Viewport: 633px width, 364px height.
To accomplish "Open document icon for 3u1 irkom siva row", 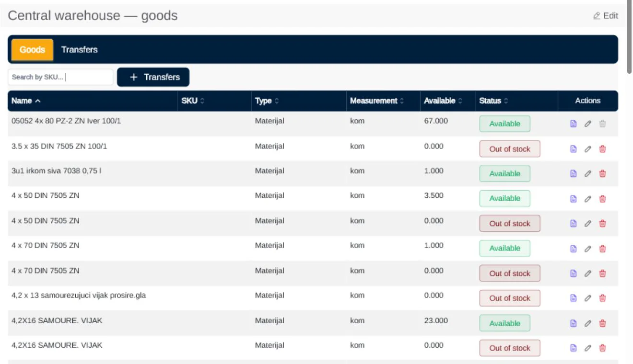I will pyautogui.click(x=573, y=173).
